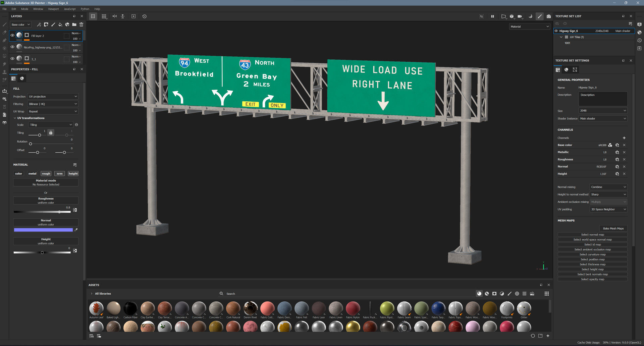
Task: Filter assets by textures image icon
Action: point(532,294)
